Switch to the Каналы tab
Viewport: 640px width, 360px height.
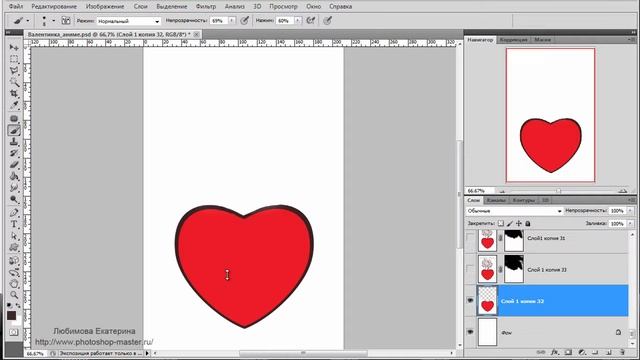click(496, 200)
